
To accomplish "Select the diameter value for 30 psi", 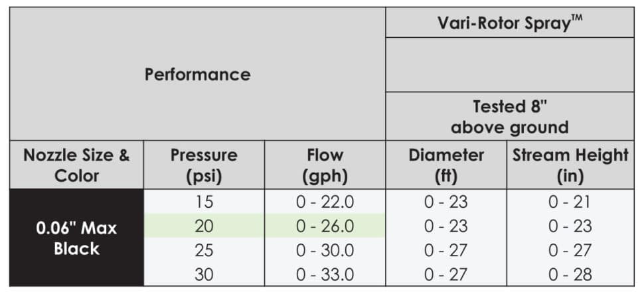I will [x=446, y=274].
